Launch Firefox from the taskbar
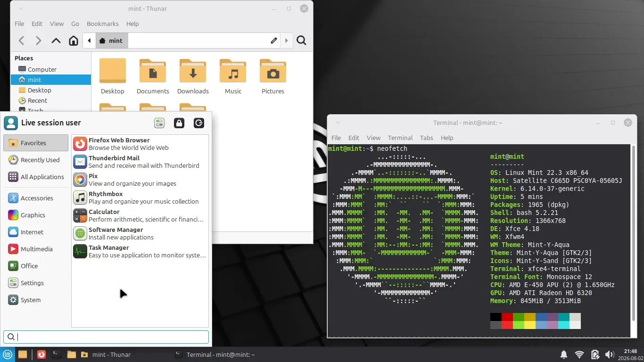 (41, 354)
